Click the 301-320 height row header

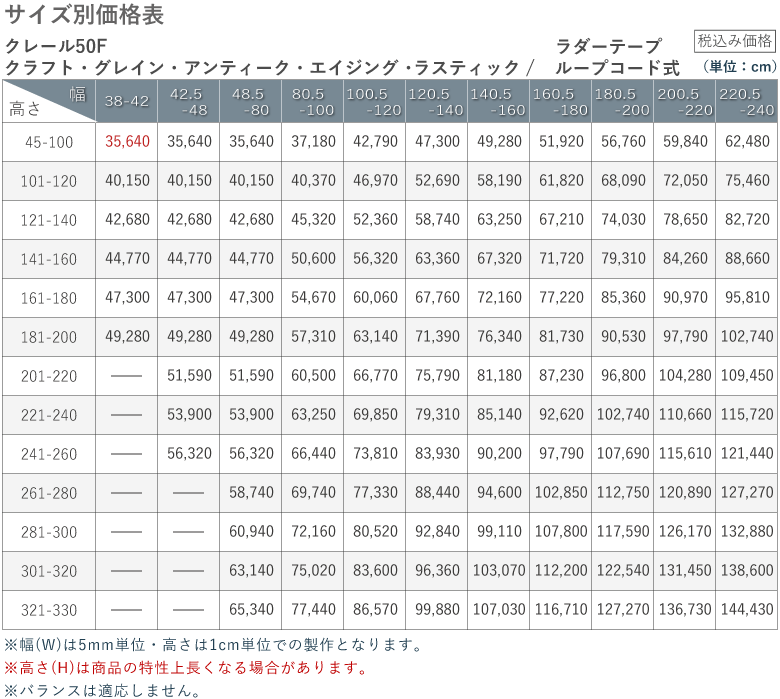49,571
